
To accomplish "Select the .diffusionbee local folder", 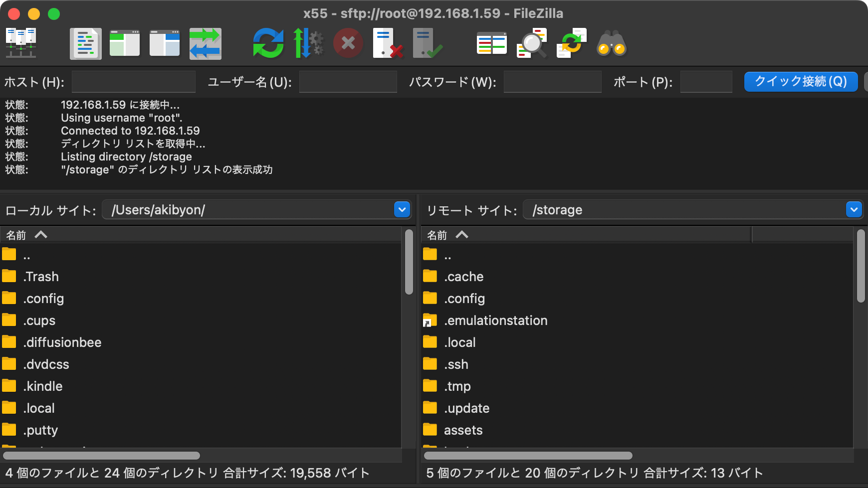I will (x=62, y=342).
